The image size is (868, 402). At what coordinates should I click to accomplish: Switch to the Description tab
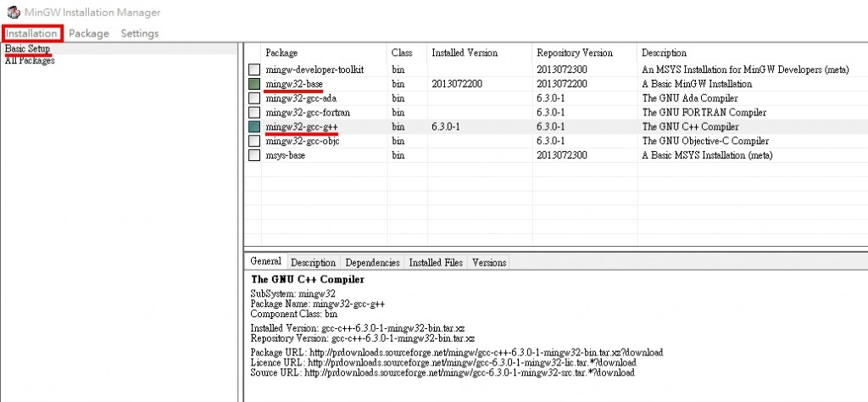(314, 262)
